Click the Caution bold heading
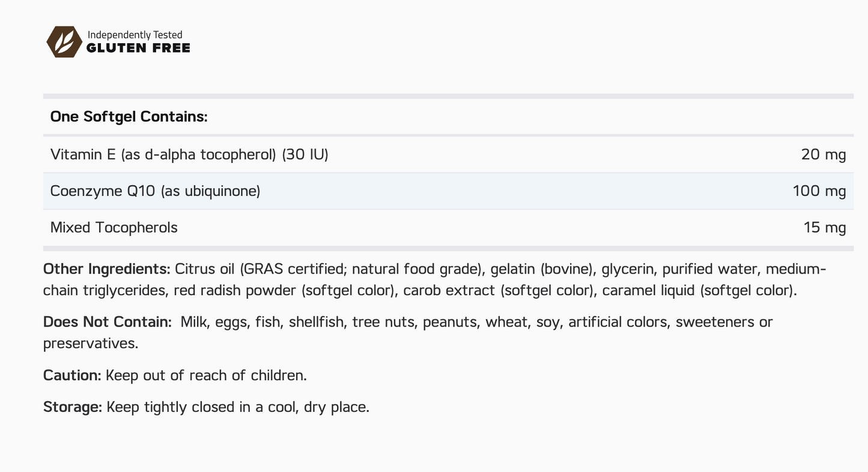The height and width of the screenshot is (472, 868). (72, 375)
